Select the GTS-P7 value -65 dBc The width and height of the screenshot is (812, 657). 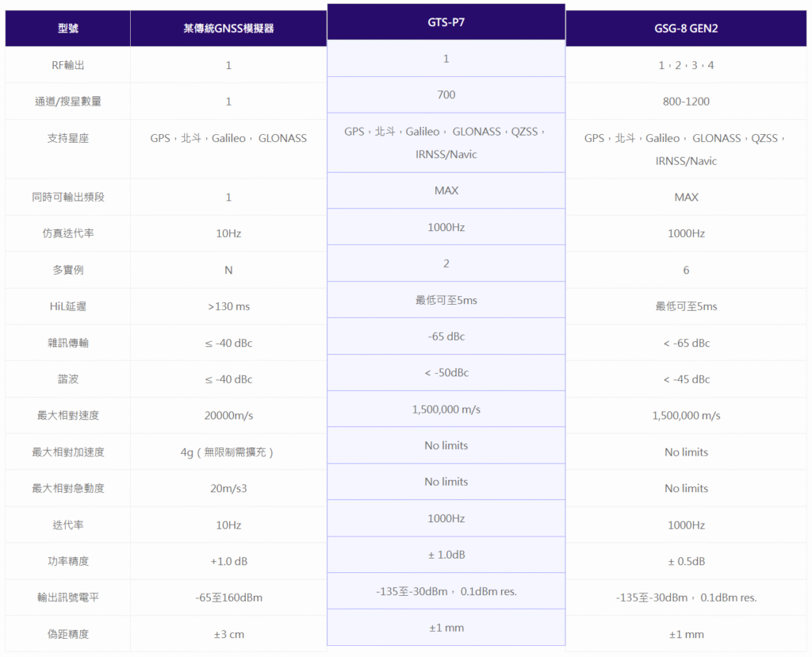pyautogui.click(x=446, y=336)
